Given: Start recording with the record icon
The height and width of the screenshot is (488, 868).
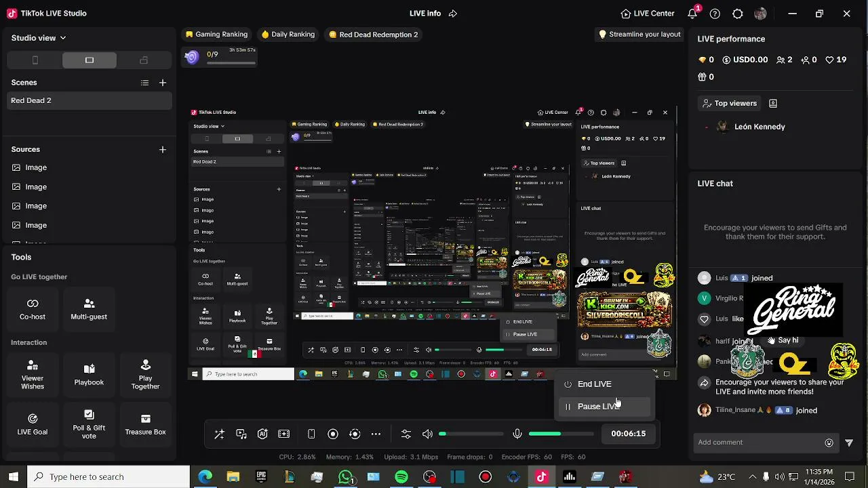Looking at the screenshot, I should pos(333,434).
